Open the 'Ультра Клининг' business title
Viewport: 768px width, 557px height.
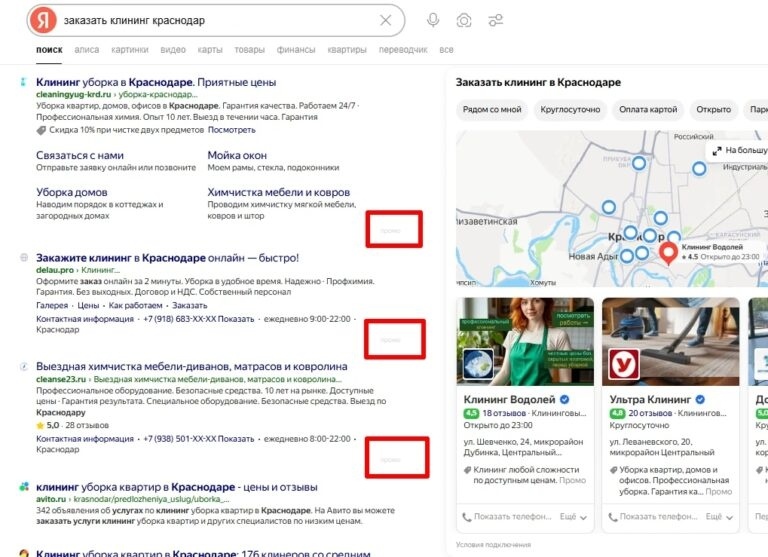[x=650, y=400]
